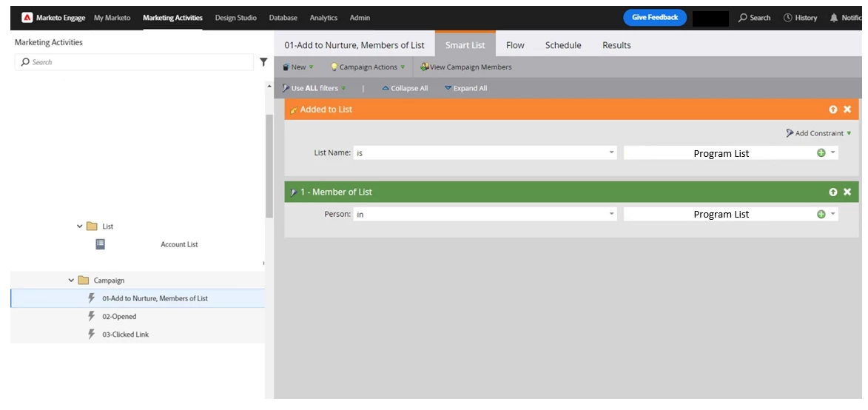Switch to the Schedule tab

563,45
